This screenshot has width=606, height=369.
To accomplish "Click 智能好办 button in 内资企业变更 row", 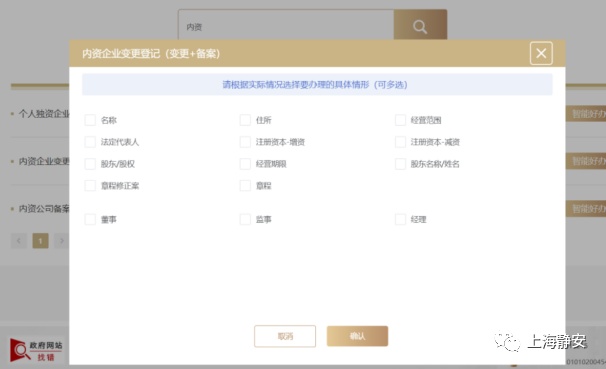I will coord(586,161).
